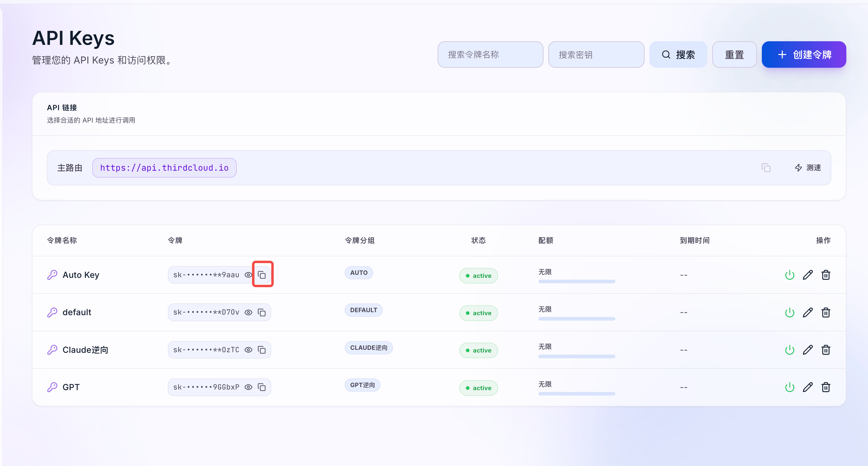Click the 令牌 column header
The height and width of the screenshot is (466, 868).
tap(175, 241)
